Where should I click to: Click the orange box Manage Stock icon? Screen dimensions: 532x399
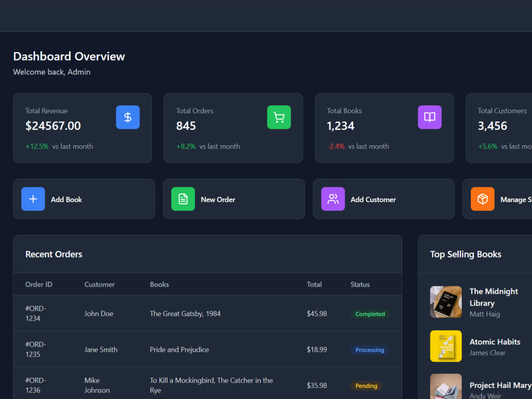point(483,199)
